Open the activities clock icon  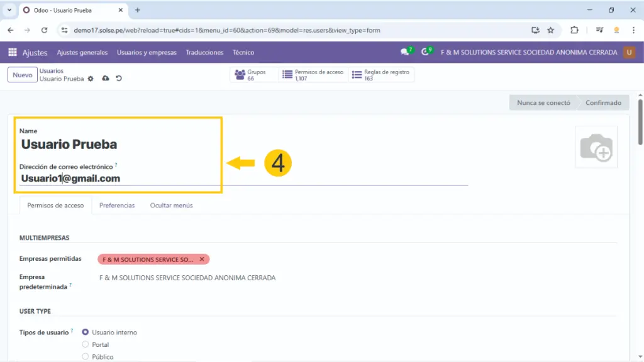click(x=426, y=52)
